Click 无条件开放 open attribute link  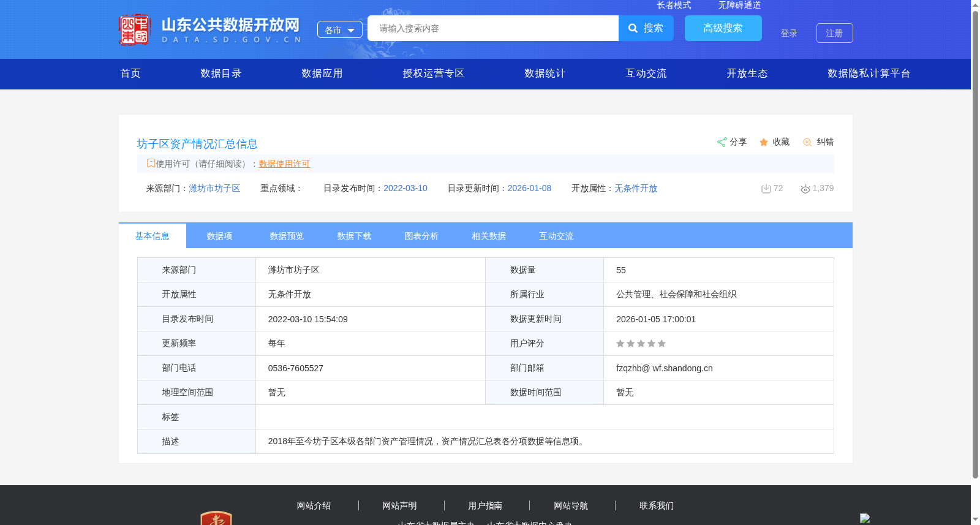tap(636, 188)
